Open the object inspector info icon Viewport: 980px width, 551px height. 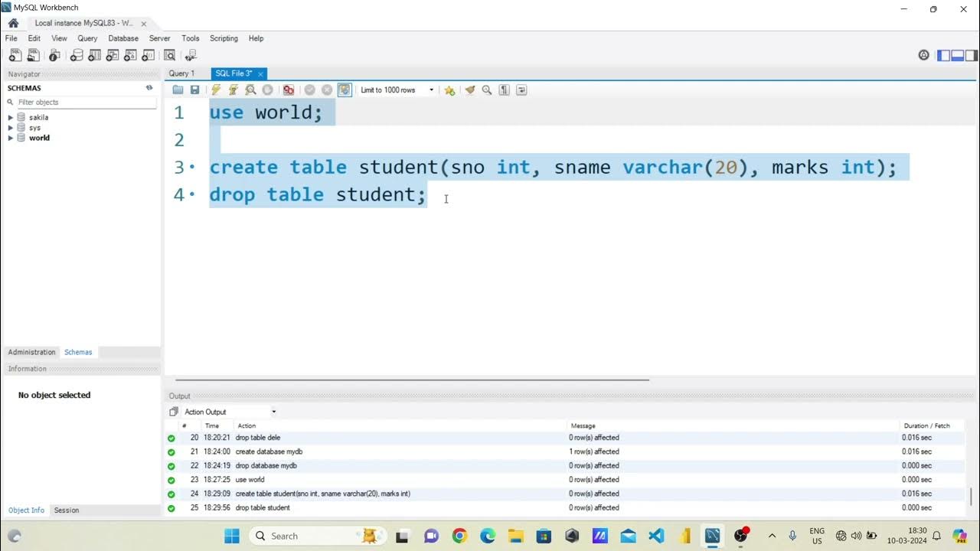(54, 55)
